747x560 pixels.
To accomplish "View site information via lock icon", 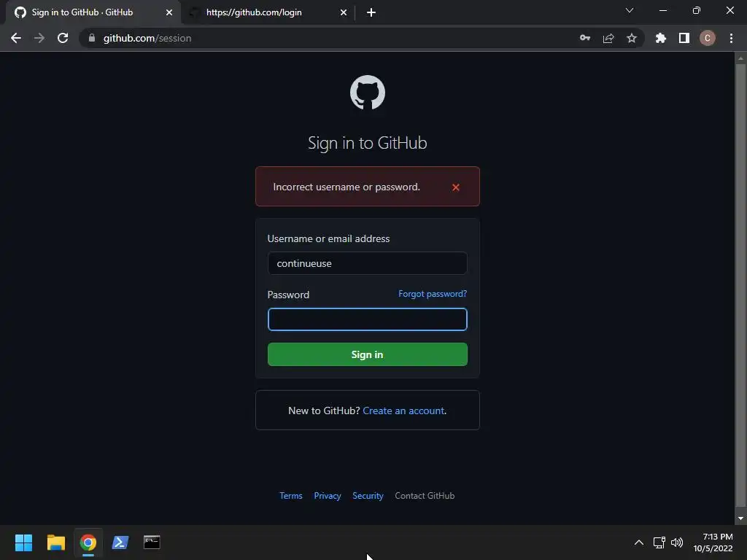I will click(91, 38).
